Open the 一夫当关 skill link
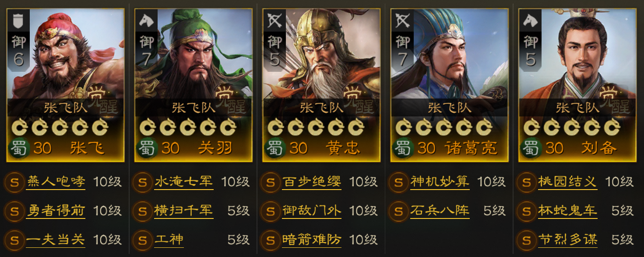The image size is (644, 257). click(56, 240)
